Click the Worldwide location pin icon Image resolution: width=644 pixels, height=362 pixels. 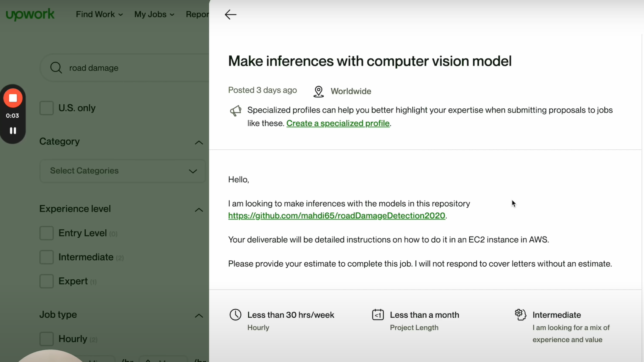[x=318, y=91]
